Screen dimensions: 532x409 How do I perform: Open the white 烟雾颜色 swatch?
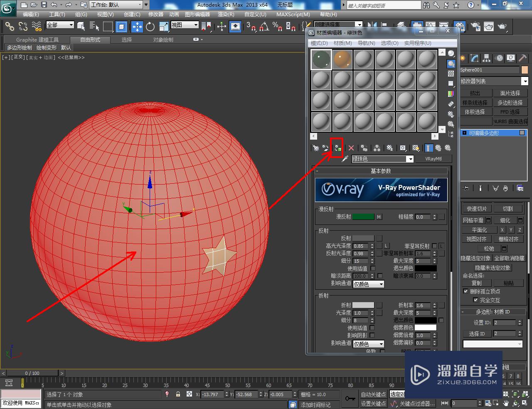(x=426, y=328)
